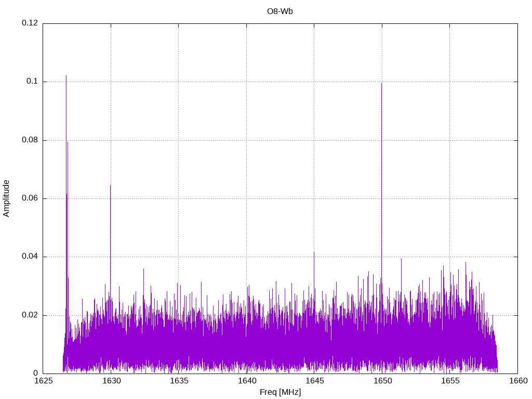Click the 0.04 y-axis tick label
The image size is (532, 399).
[30, 257]
